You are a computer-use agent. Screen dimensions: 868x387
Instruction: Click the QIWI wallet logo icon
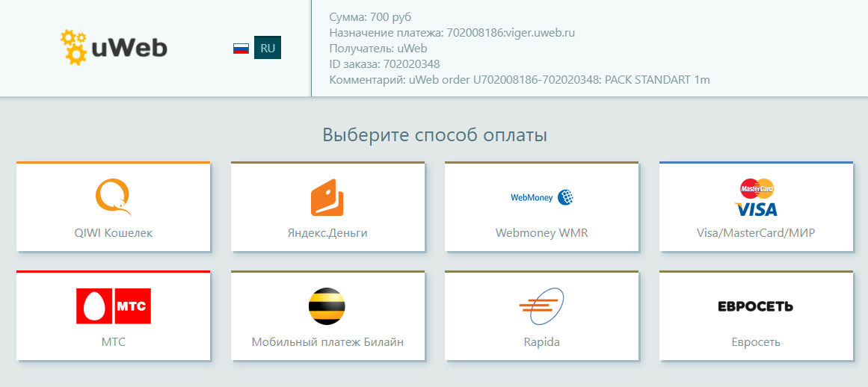[x=113, y=197]
